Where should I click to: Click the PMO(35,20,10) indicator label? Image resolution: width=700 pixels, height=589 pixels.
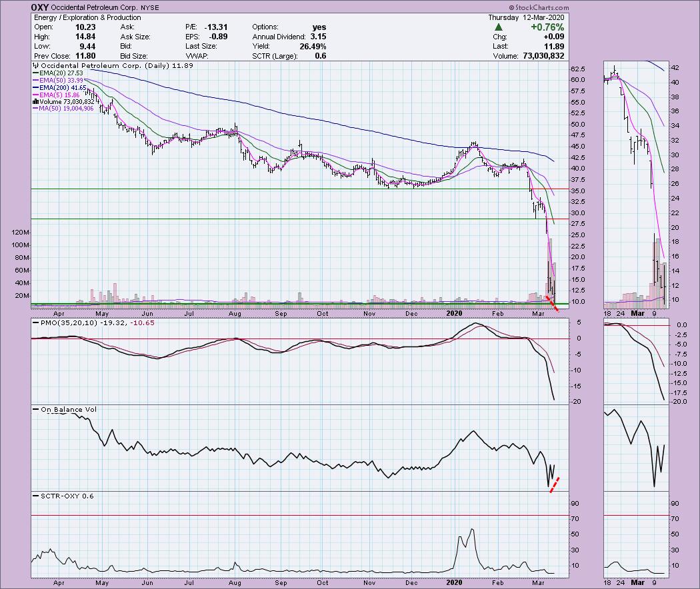(69, 322)
